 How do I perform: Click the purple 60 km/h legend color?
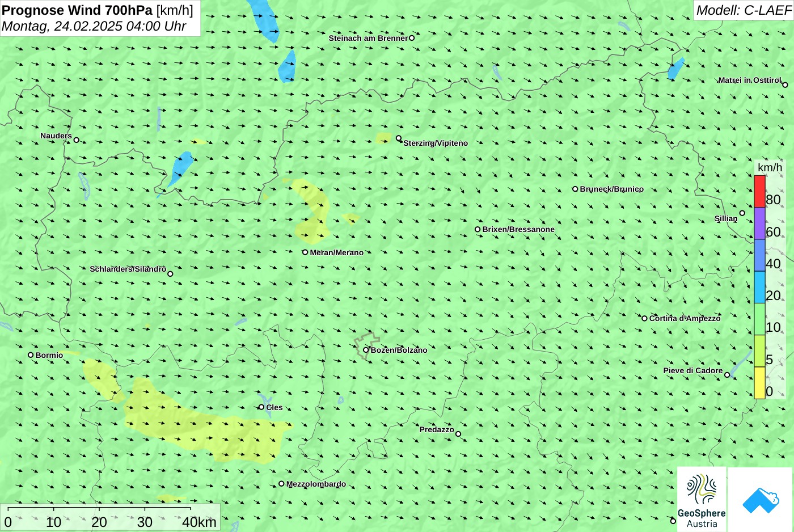pyautogui.click(x=759, y=223)
